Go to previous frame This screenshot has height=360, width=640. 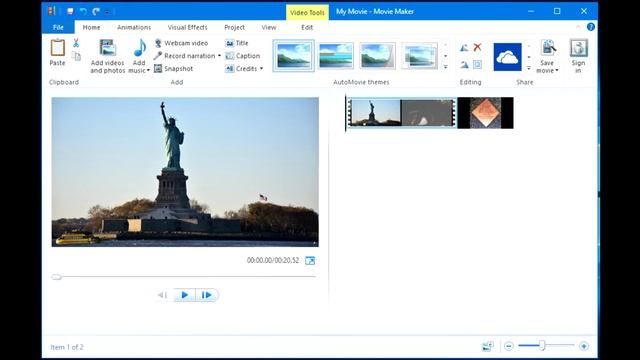coord(162,295)
